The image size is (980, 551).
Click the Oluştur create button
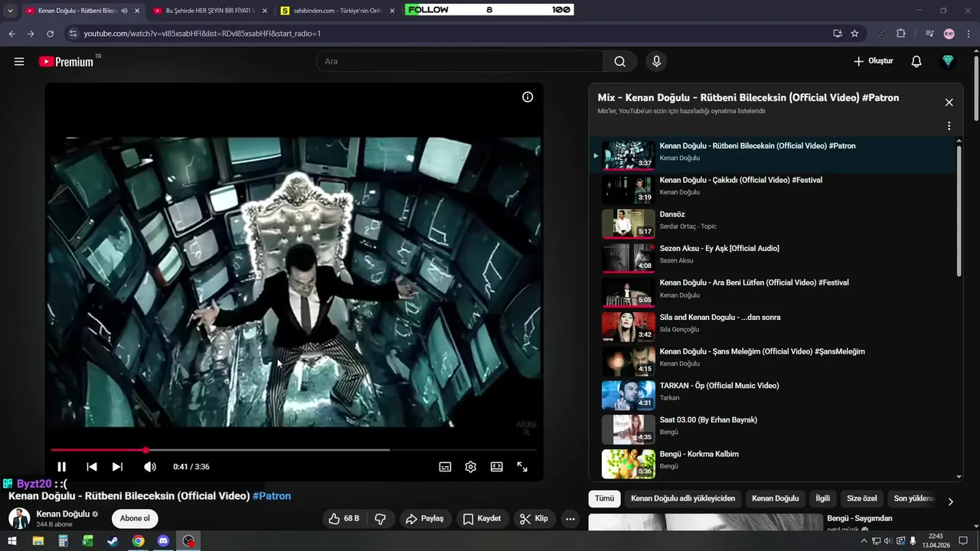click(x=874, y=61)
